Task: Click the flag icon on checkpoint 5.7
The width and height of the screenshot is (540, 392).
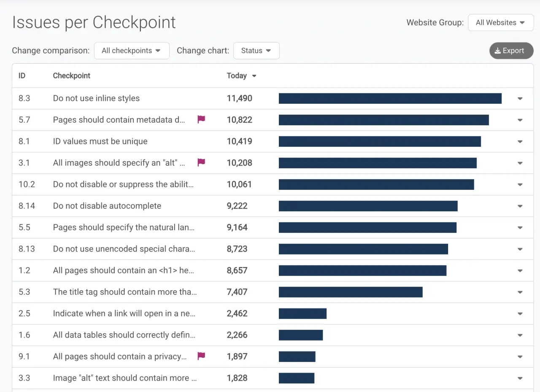Action: pos(201,119)
